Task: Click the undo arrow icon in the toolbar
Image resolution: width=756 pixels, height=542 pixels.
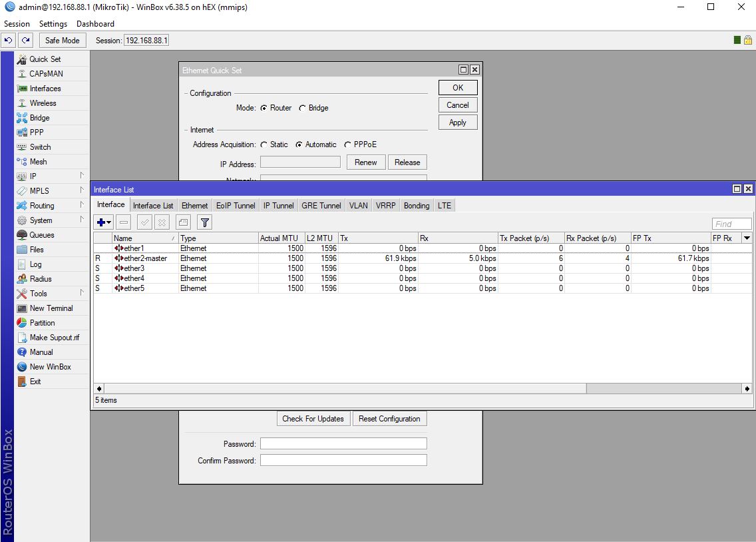Action: click(9, 41)
